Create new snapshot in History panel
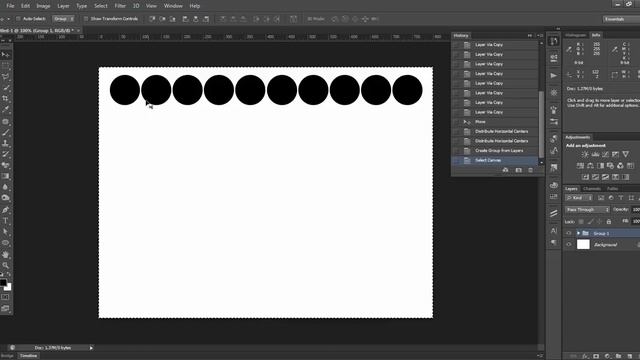 (518, 170)
